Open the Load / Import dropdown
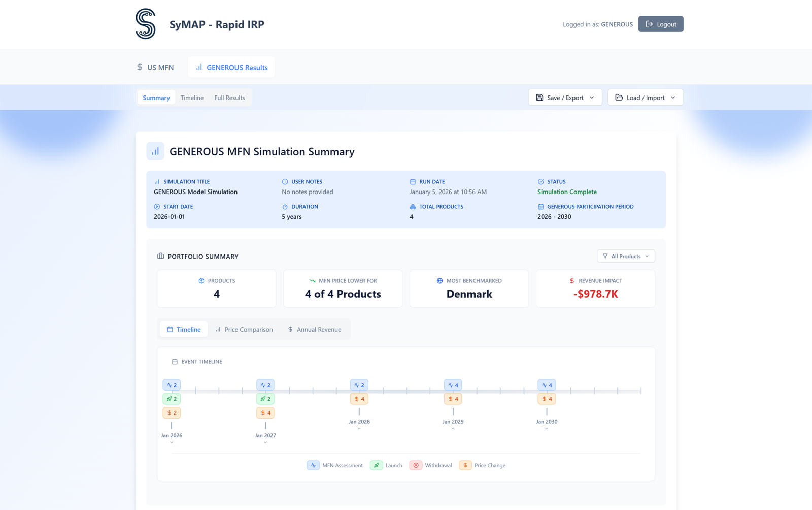Viewport: 812px width, 510px height. 645,97
